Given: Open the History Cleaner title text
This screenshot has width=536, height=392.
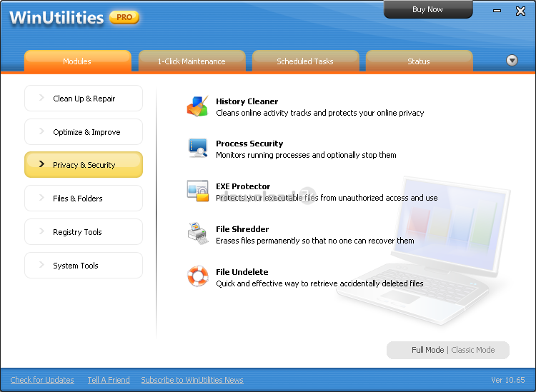Looking at the screenshot, I should point(247,101).
